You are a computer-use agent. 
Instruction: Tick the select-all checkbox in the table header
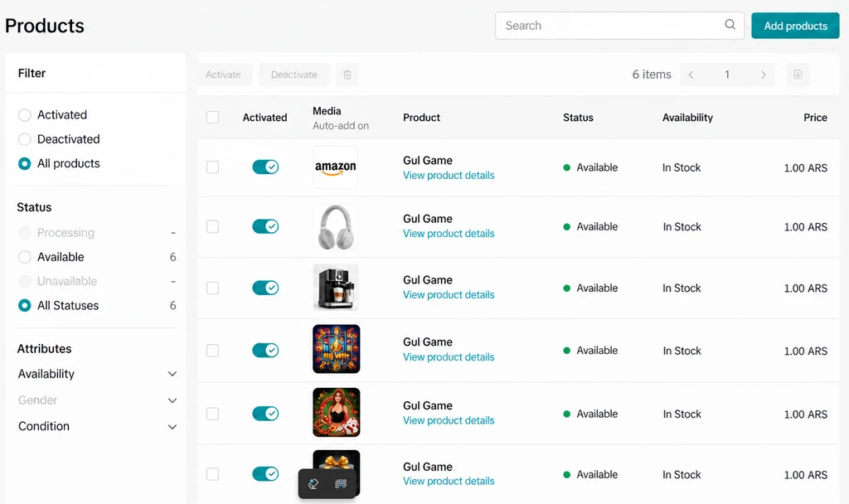213,118
